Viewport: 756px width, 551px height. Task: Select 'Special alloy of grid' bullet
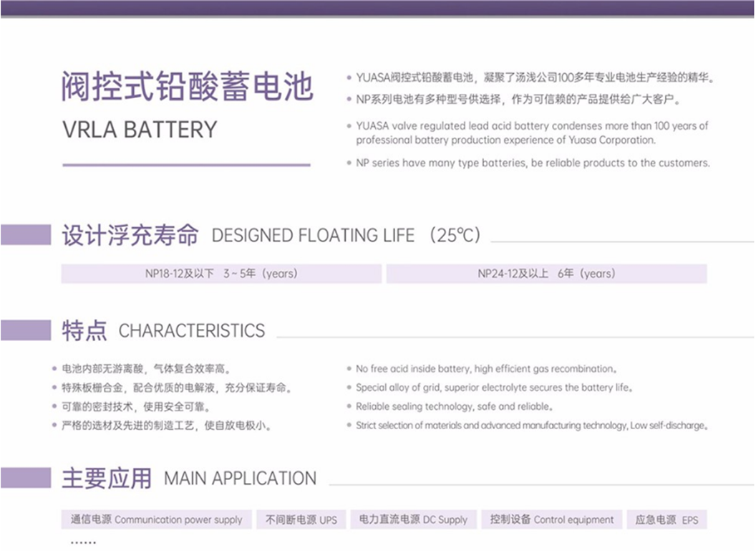pyautogui.click(x=494, y=388)
